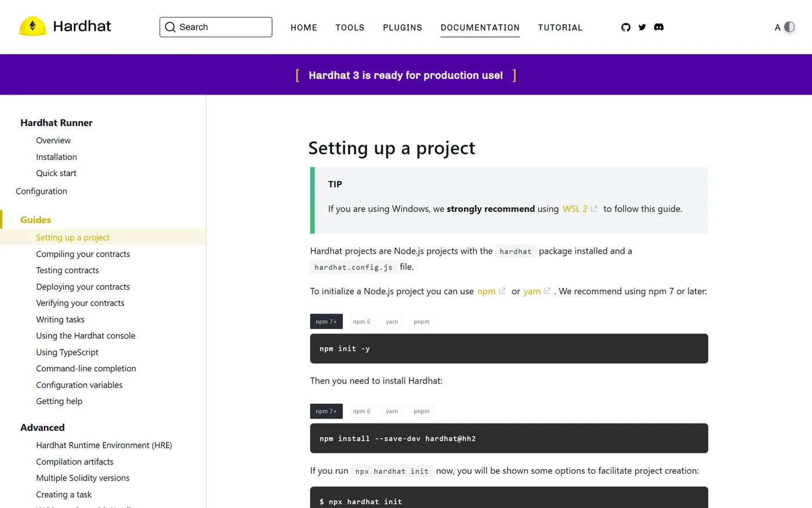
Task: Select npm 6 tab above npm install
Action: pos(361,411)
